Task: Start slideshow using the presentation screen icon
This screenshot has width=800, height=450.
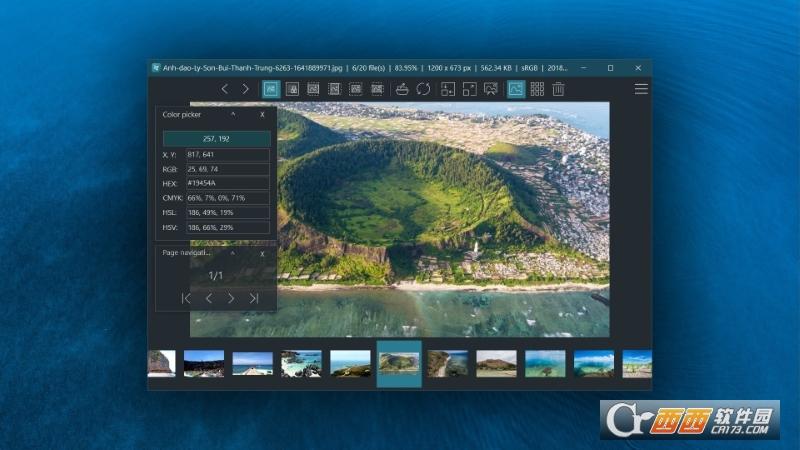Action: click(x=490, y=89)
